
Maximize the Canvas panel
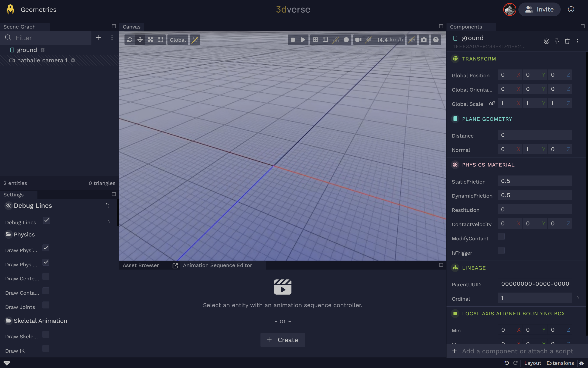(441, 26)
